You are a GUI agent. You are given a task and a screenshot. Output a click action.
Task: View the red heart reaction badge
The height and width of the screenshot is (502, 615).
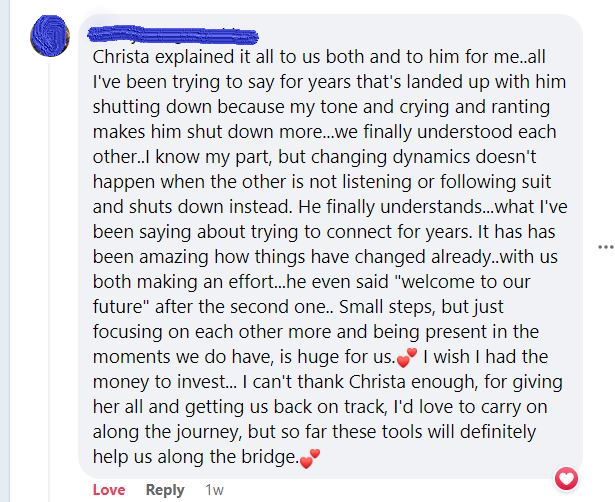566,478
